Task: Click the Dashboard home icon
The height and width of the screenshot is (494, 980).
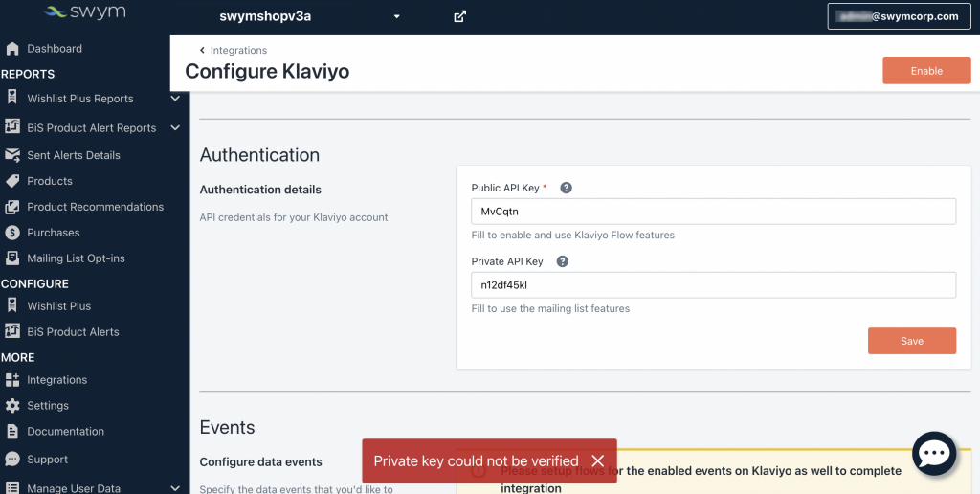Action: [x=11, y=49]
